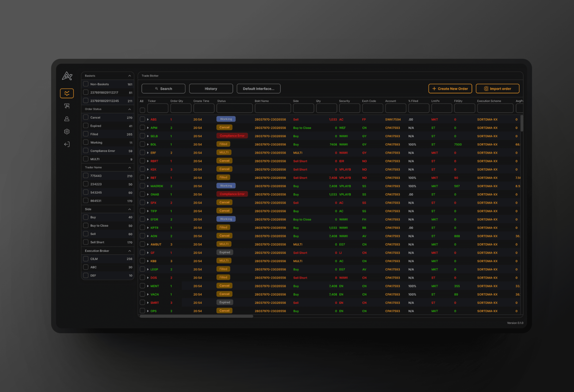Check the trader 775443 filter
Viewport: 574px width, 392px height.
(x=86, y=175)
